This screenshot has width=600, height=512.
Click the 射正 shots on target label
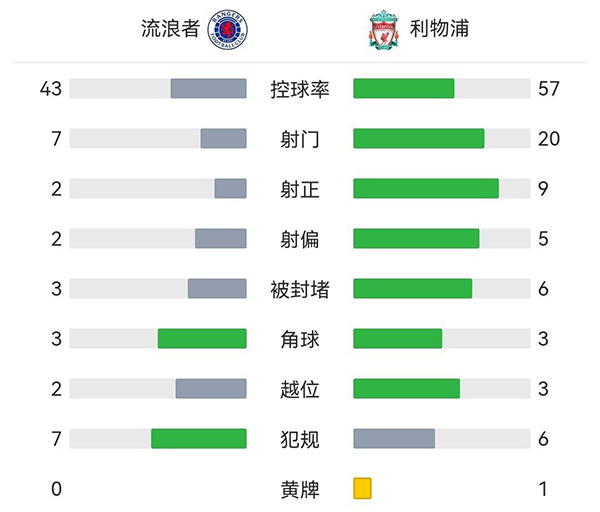(300, 189)
